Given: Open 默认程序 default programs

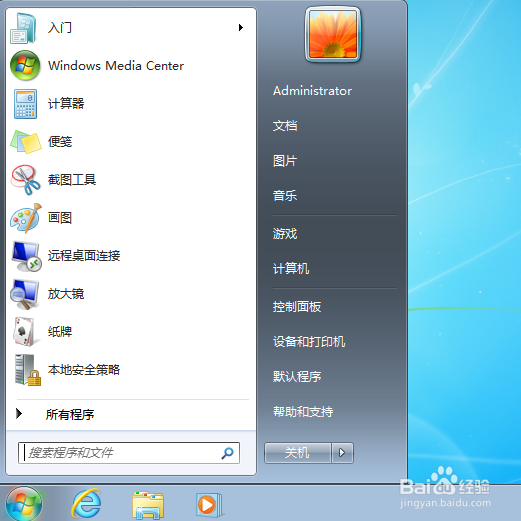Looking at the screenshot, I should (297, 377).
